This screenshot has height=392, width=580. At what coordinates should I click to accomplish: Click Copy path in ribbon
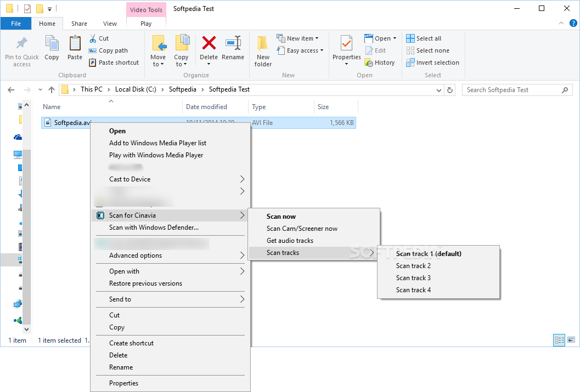click(109, 50)
